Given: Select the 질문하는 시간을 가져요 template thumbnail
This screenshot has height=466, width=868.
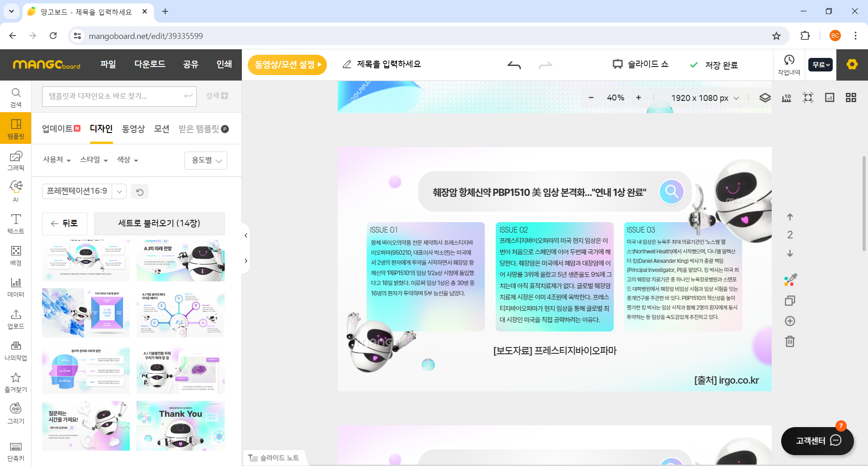Looking at the screenshot, I should [x=86, y=426].
